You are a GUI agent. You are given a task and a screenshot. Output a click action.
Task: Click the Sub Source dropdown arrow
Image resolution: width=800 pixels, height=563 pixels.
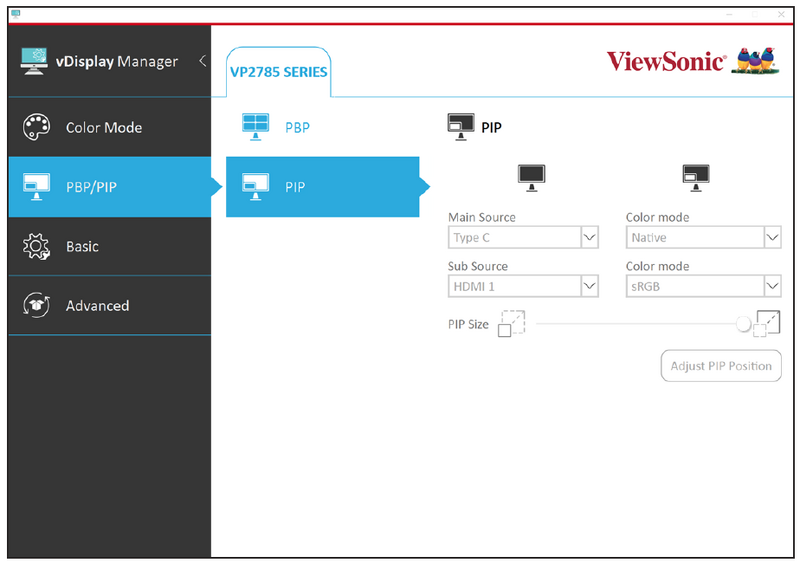(589, 286)
